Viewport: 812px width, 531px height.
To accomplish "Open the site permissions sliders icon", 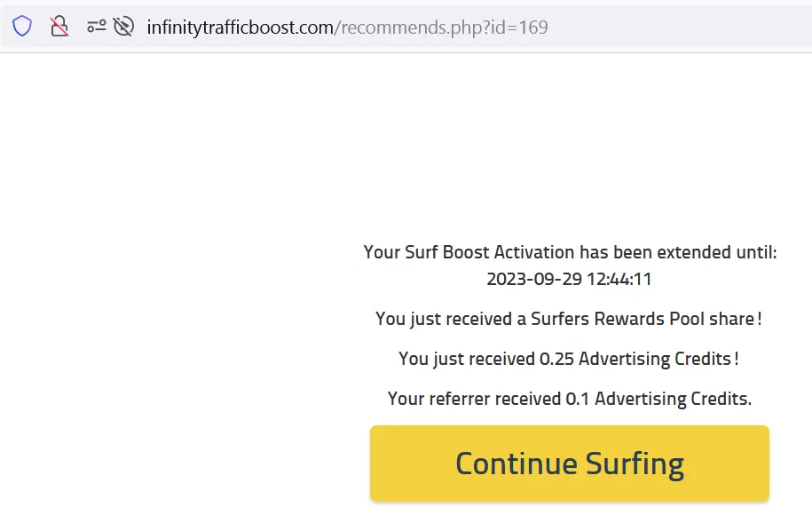I will (96, 27).
